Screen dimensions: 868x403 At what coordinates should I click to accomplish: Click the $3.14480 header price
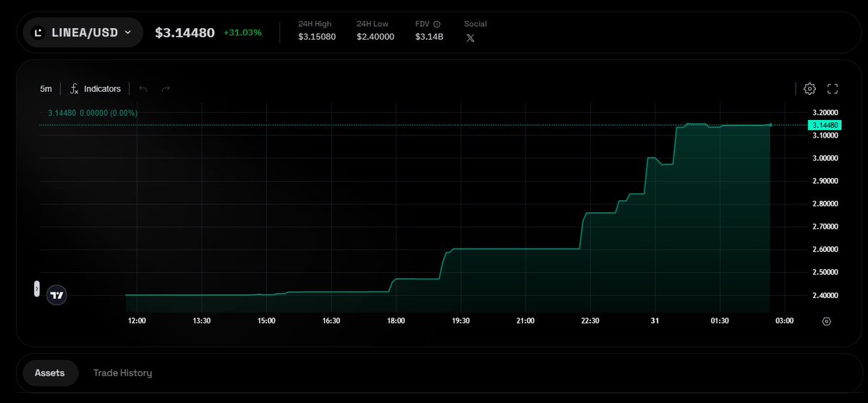(x=185, y=33)
